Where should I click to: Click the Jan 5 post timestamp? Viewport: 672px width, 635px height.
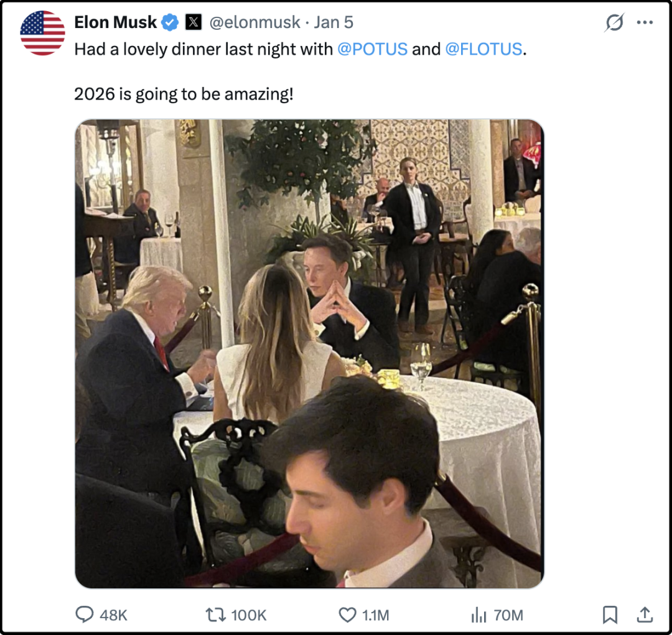pyautogui.click(x=334, y=23)
